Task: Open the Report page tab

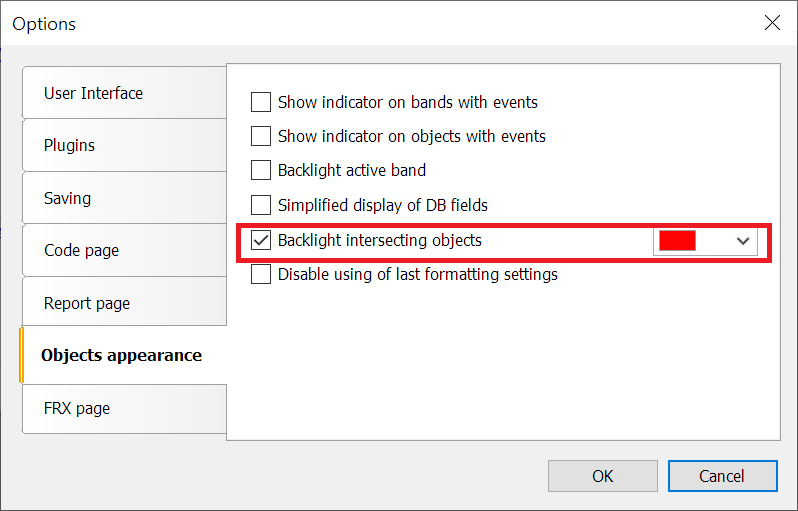Action: [124, 303]
